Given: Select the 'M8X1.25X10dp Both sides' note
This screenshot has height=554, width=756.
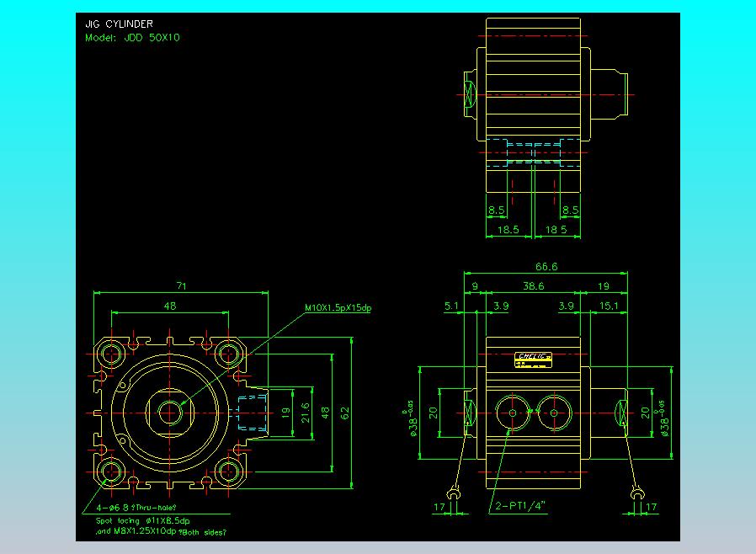Looking at the screenshot, I should pyautogui.click(x=161, y=532).
